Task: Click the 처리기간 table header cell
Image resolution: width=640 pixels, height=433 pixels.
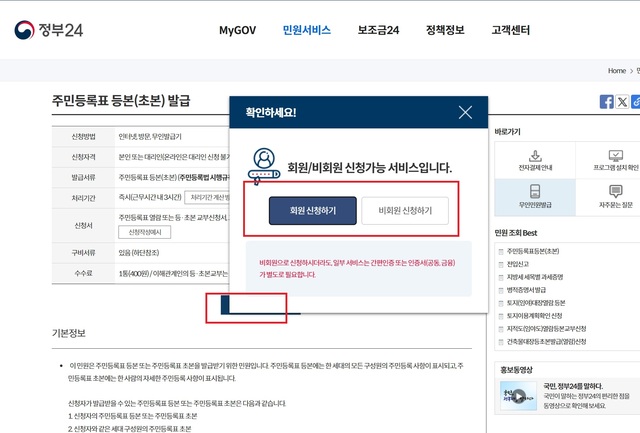Action: (83, 198)
